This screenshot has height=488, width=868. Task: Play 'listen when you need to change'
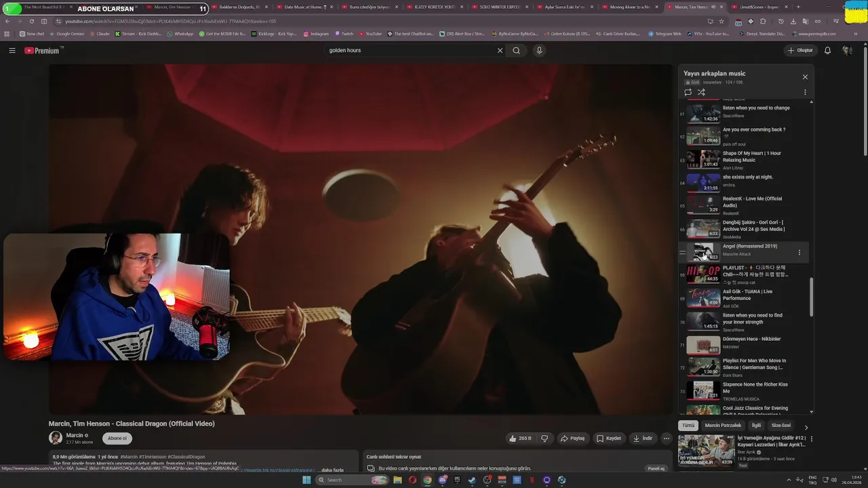(744, 112)
